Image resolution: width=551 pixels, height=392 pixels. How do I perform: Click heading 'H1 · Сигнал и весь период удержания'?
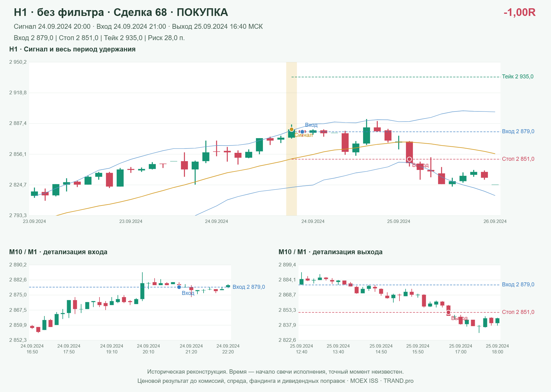73,49
